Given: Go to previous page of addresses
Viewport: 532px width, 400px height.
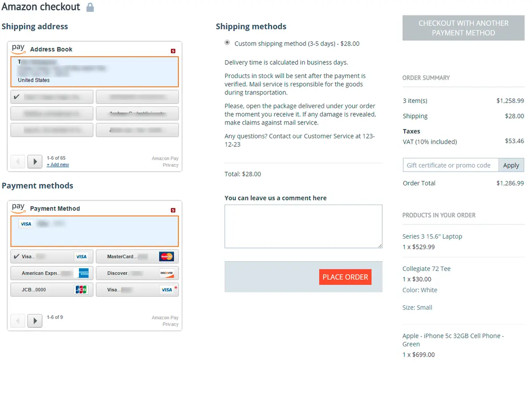Looking at the screenshot, I should tap(18, 161).
